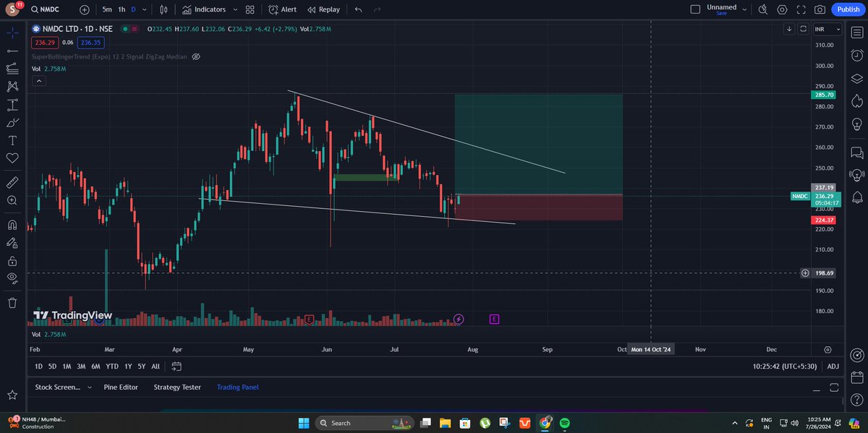Take a chart snapshot with camera icon
Viewport: 868px width, 433px height.
point(820,9)
